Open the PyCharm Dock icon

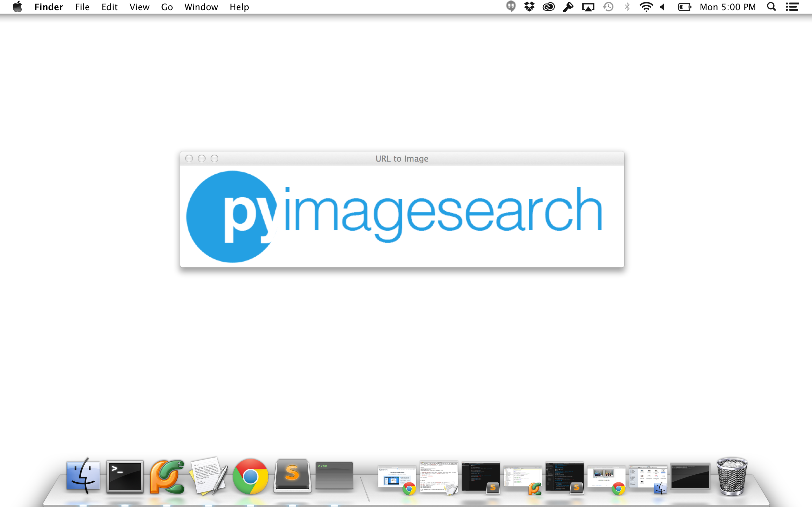click(167, 476)
